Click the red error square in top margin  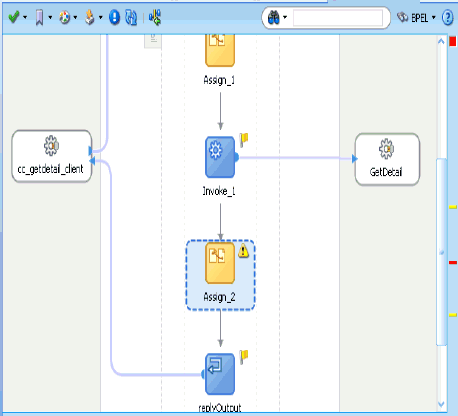[453, 42]
